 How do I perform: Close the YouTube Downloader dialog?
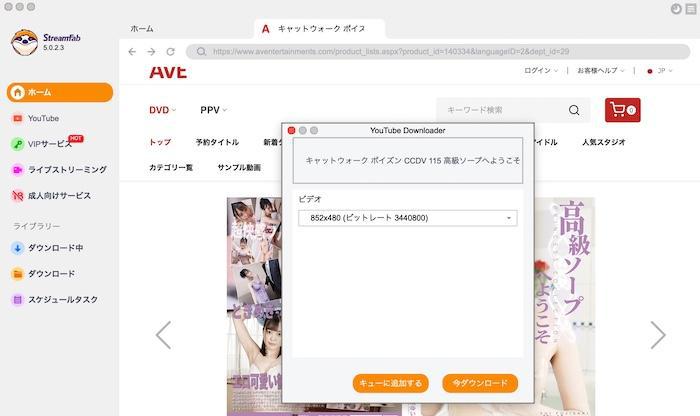pyautogui.click(x=292, y=130)
